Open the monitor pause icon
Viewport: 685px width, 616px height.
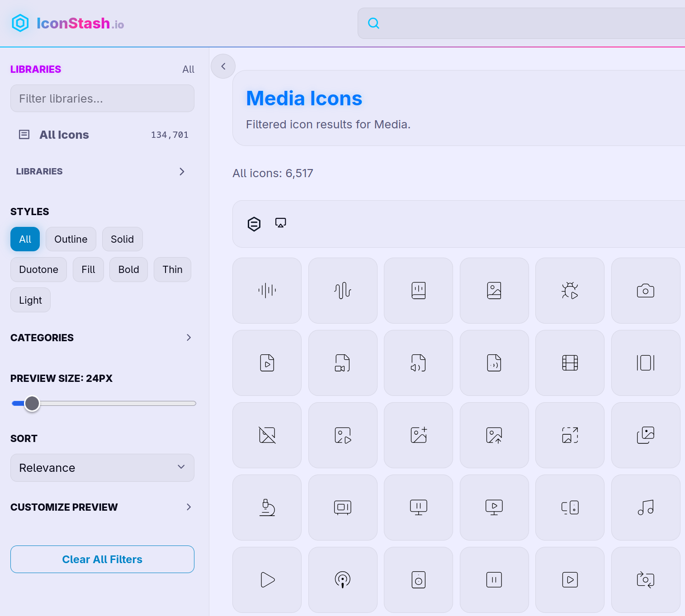(419, 508)
